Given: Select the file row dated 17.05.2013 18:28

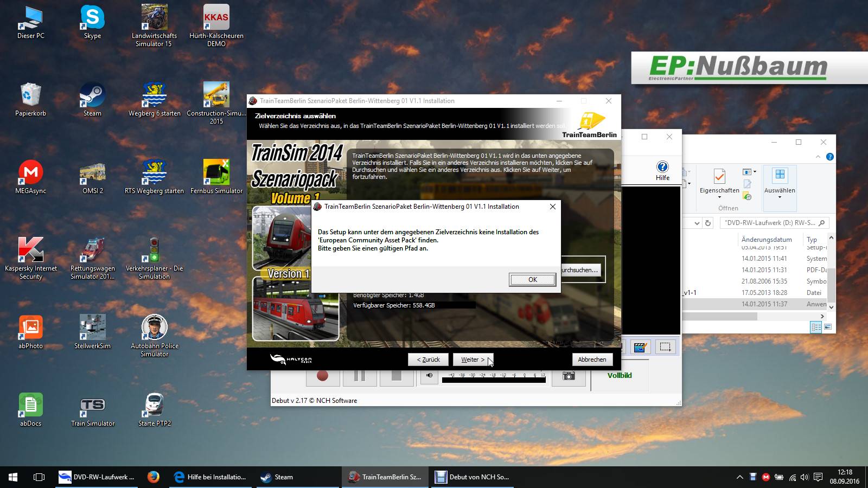Looking at the screenshot, I should (755, 293).
